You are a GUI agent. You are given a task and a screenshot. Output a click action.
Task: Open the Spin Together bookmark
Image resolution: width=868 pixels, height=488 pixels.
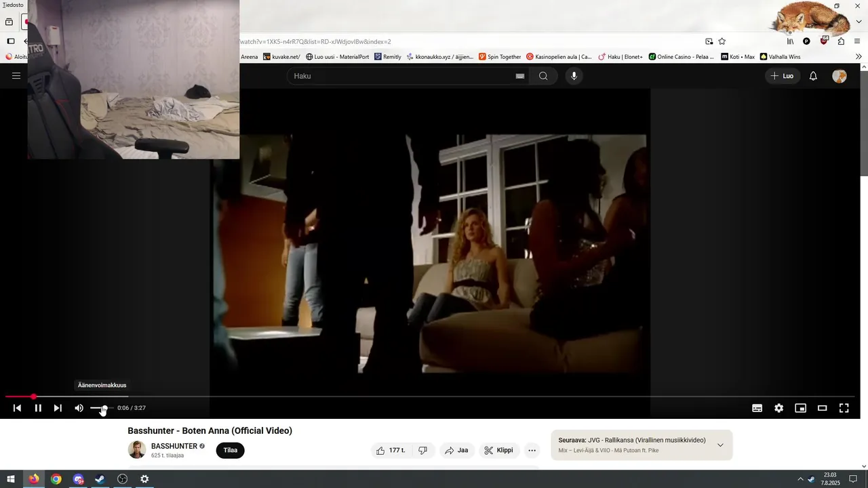(500, 57)
